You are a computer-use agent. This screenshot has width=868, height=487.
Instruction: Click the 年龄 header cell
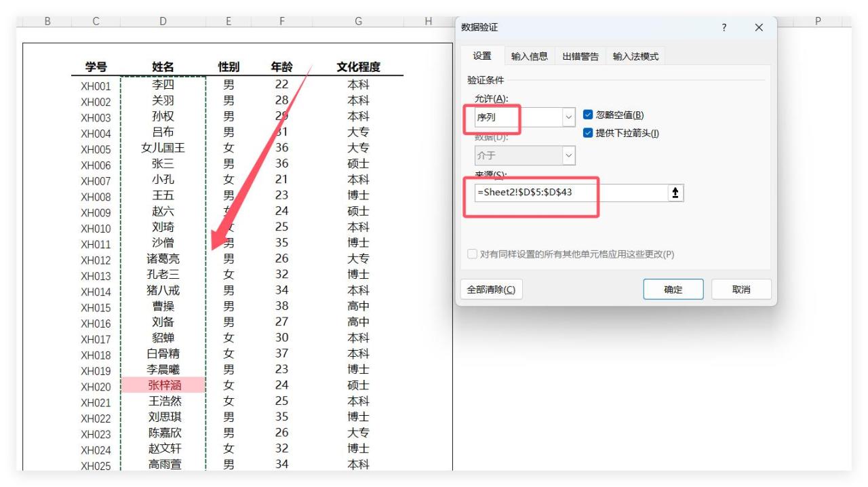coord(281,67)
